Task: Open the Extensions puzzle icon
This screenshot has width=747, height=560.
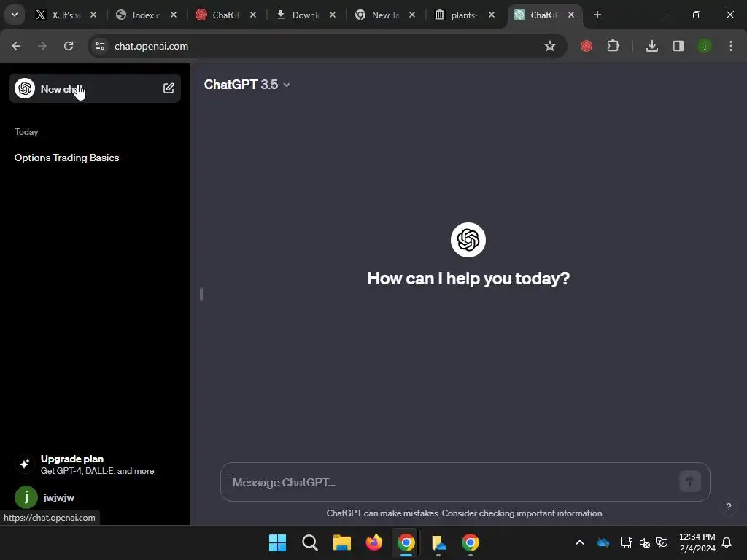Action: tap(613, 46)
